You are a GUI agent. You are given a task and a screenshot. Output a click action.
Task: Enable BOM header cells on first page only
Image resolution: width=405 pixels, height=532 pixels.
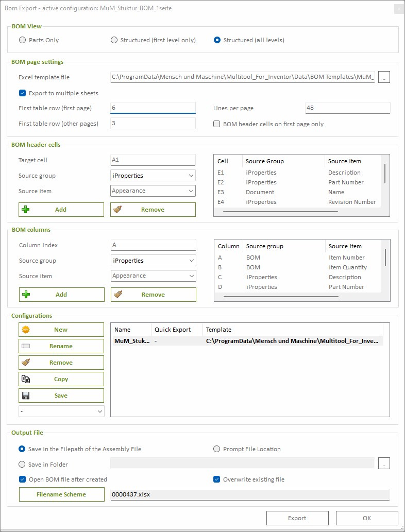click(x=217, y=124)
